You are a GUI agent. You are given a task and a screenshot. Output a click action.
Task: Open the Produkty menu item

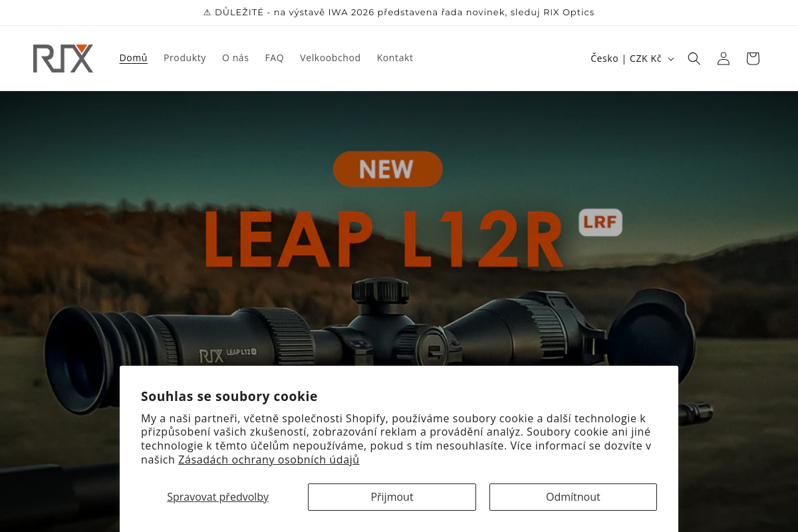(185, 58)
